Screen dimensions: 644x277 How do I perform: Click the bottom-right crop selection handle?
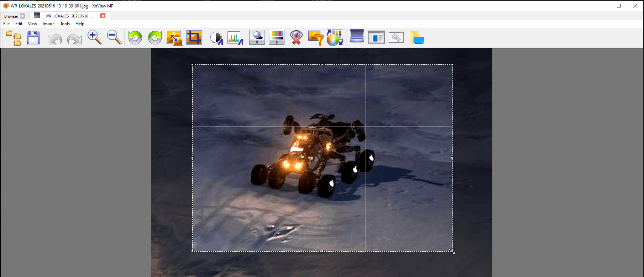tap(452, 251)
